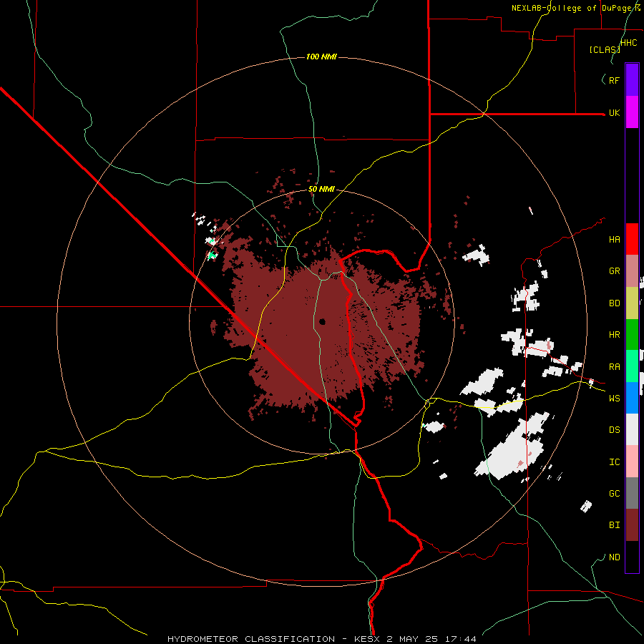This screenshot has width=644, height=644.
Task: Click the light green RA swatch
Action: [632, 366]
